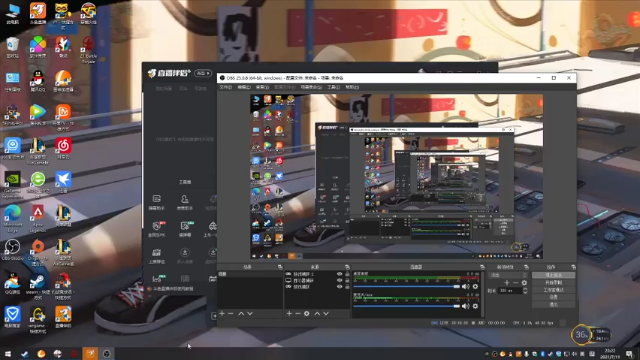
Task: Open the Steam desktop shortcut
Action: (x=38, y=285)
